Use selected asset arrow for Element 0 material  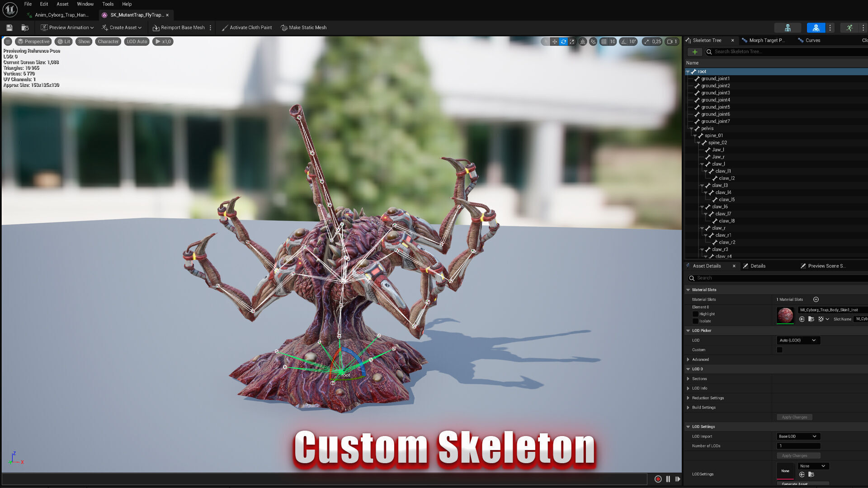point(802,319)
